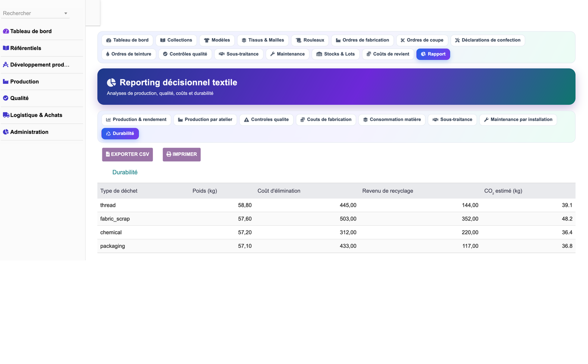The image size is (588, 364).
Task: Click the scissors icon on Ordres de coupe
Action: tap(403, 40)
